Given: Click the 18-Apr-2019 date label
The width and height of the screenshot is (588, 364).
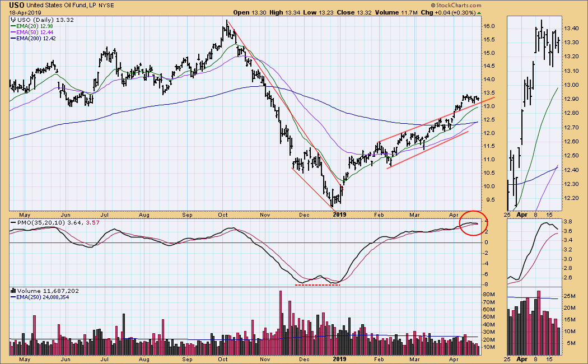Looking at the screenshot, I should click(x=25, y=13).
